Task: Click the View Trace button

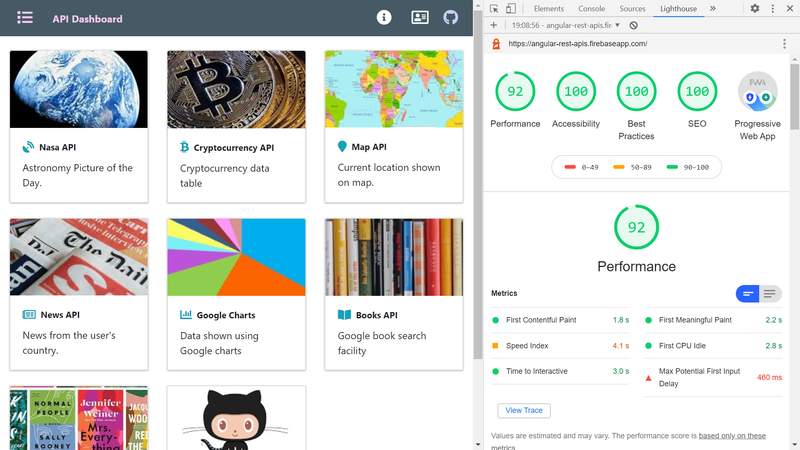Action: pyautogui.click(x=524, y=410)
